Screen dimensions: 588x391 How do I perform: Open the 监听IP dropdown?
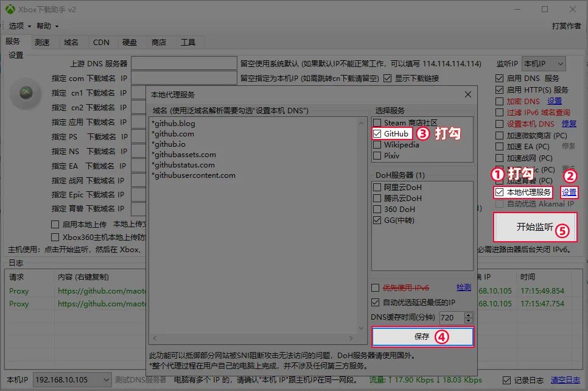(x=544, y=63)
